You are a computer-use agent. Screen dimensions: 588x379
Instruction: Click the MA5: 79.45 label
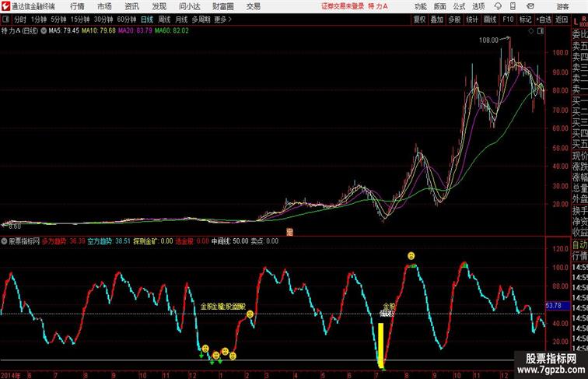(64, 31)
